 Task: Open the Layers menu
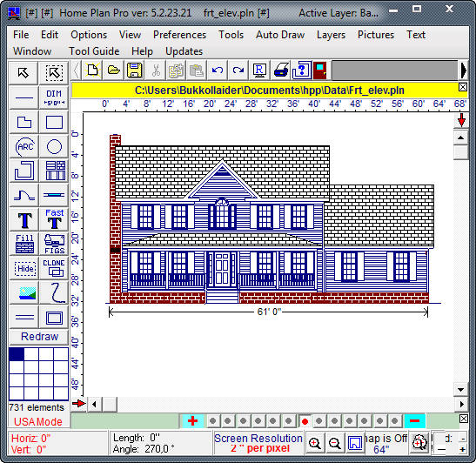coord(331,35)
